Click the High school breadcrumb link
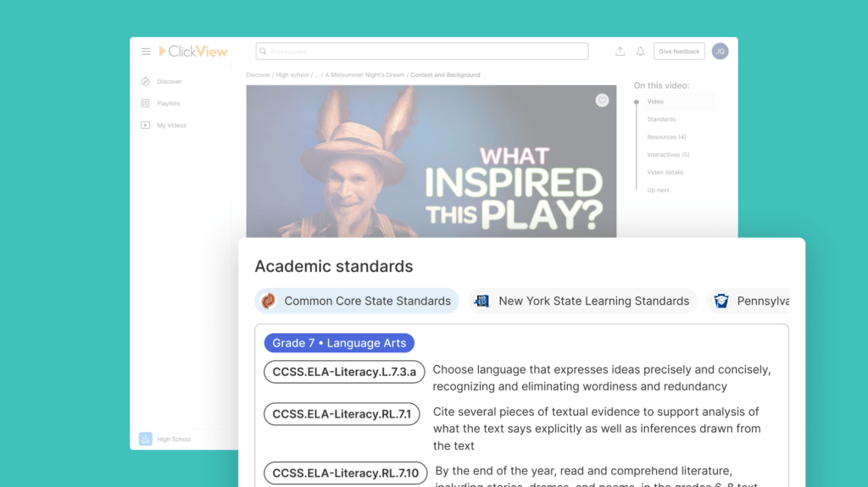This screenshot has width=868, height=487. [292, 75]
